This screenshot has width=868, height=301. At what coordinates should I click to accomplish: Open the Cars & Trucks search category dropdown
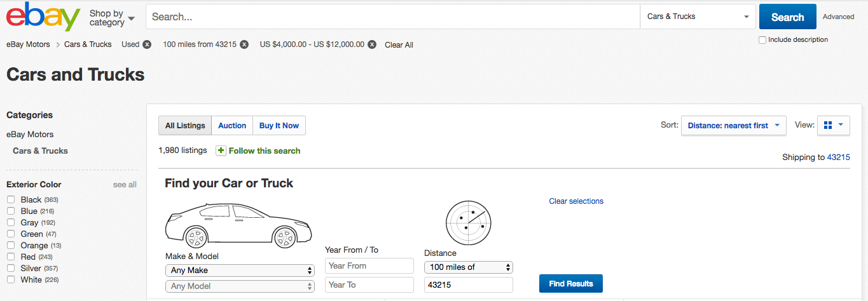click(x=698, y=17)
